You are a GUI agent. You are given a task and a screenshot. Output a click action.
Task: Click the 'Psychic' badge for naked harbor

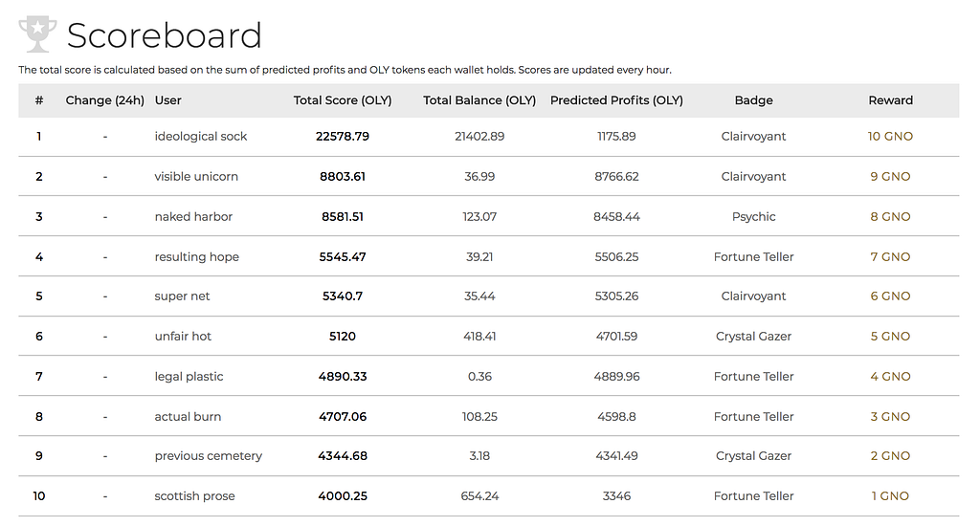point(753,217)
